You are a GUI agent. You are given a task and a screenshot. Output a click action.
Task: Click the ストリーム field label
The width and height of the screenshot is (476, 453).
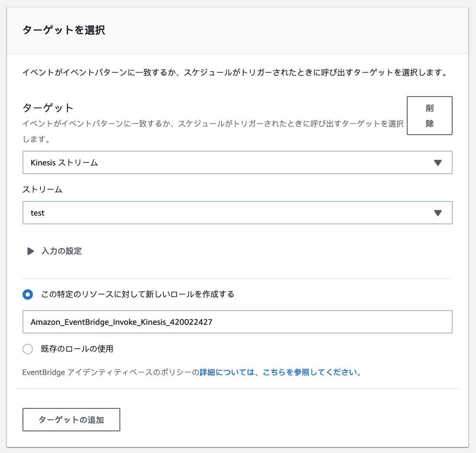(42, 190)
